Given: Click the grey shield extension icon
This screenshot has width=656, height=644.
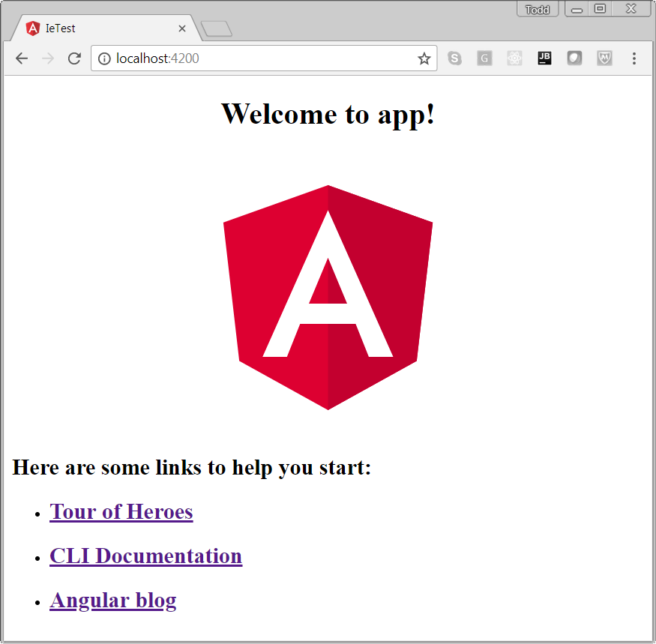Looking at the screenshot, I should tap(574, 58).
